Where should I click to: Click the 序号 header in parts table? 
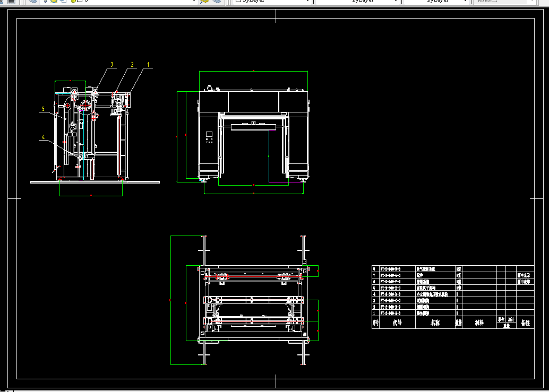(376, 323)
